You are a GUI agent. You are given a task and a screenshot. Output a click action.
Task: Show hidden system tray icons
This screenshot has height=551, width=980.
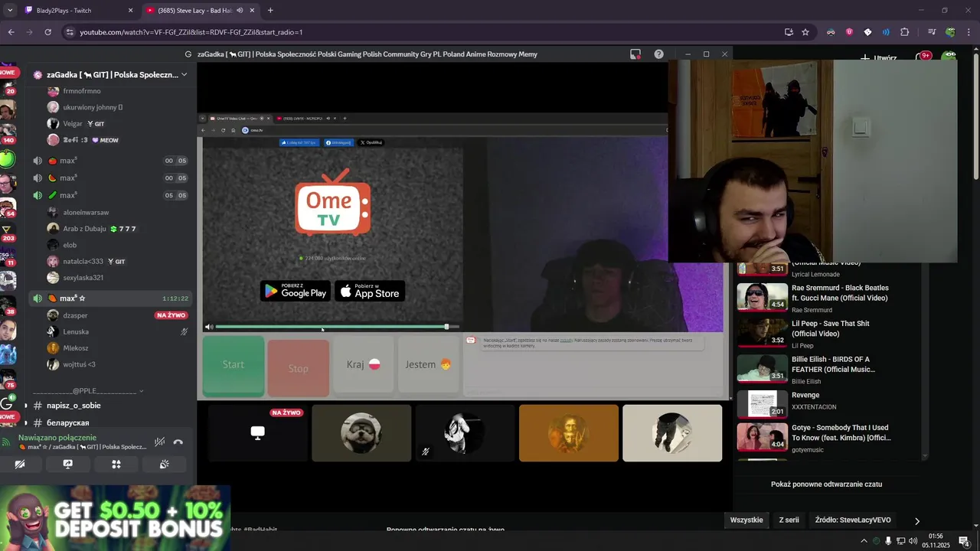[x=864, y=541]
